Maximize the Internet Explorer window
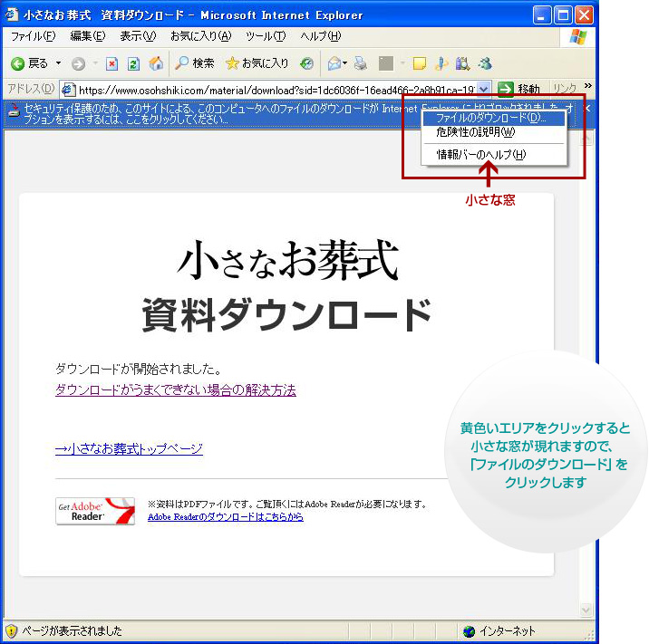This screenshot has width=649, height=644. pos(563,15)
